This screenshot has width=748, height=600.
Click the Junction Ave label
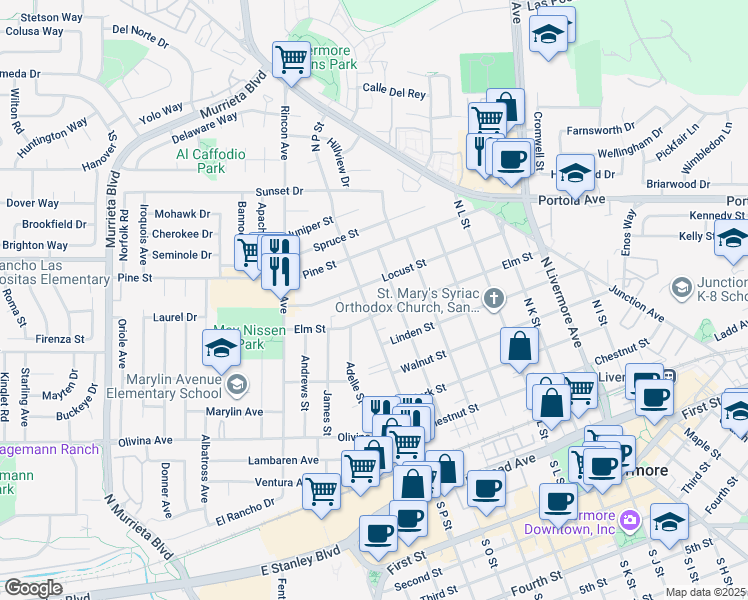pyautogui.click(x=636, y=303)
